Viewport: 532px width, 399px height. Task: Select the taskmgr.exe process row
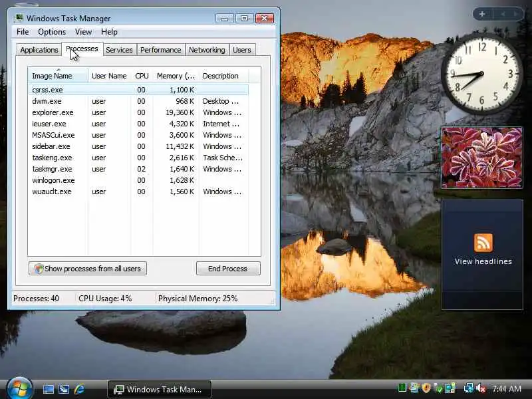[x=138, y=169]
